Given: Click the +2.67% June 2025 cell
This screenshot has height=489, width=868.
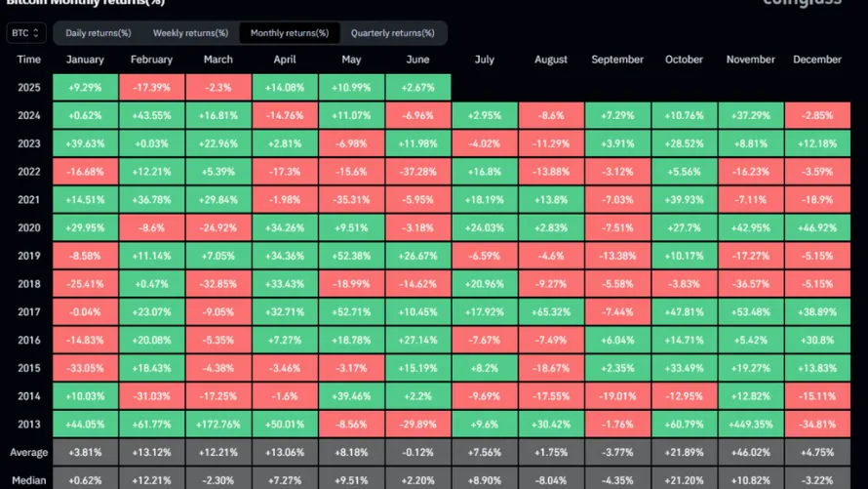Looking at the screenshot, I should point(418,88).
